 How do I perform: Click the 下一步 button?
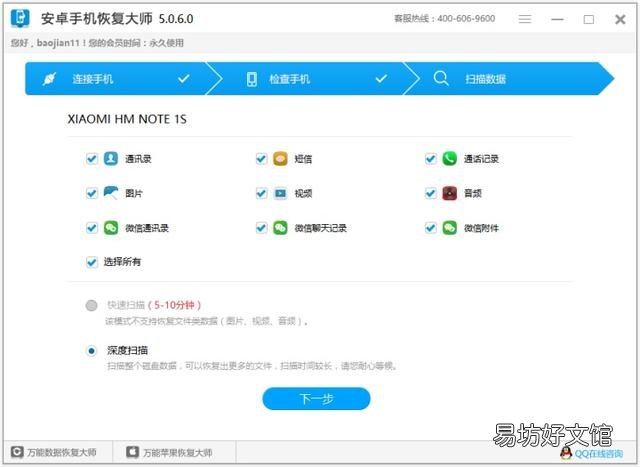[316, 398]
